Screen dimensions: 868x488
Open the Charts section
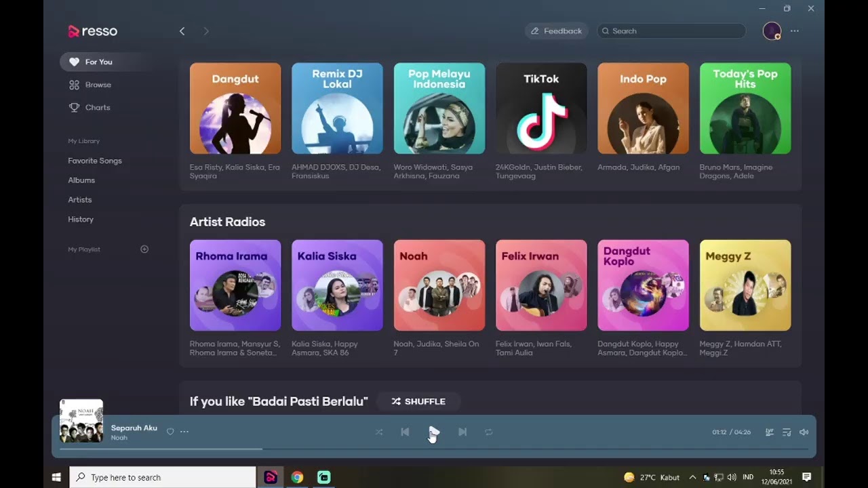90,107
